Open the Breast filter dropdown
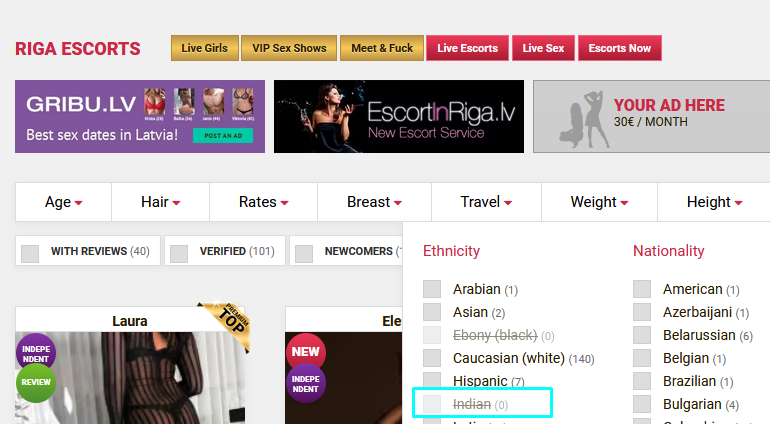770x424 pixels. click(375, 202)
